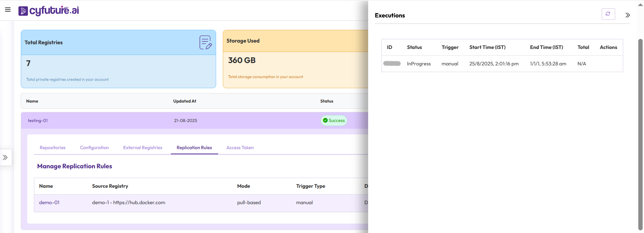Click the Executions panel vertical scrollbar

pyautogui.click(x=640, y=134)
